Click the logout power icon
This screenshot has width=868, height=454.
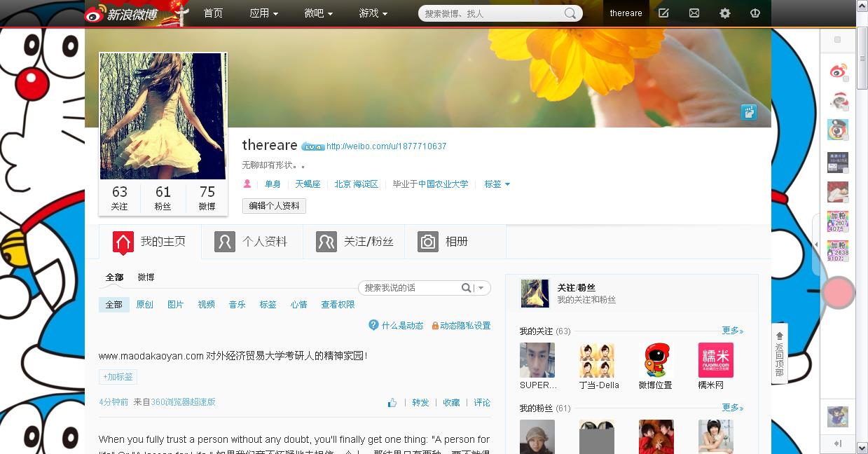tap(755, 13)
